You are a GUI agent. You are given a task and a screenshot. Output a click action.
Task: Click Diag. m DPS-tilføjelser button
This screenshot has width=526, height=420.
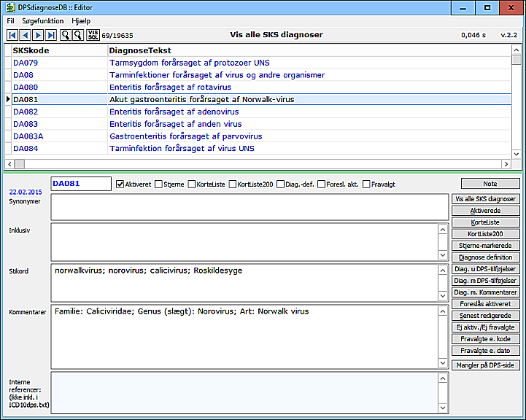click(485, 281)
